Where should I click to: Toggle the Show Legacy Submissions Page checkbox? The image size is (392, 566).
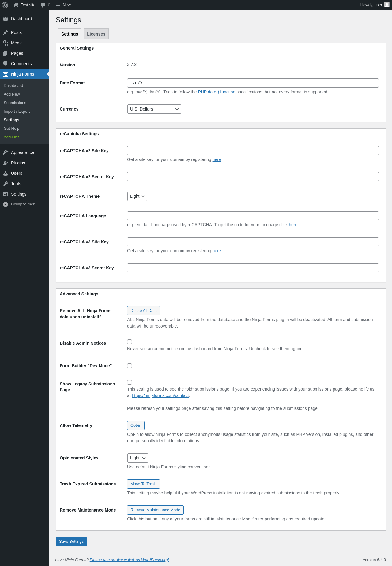click(130, 382)
